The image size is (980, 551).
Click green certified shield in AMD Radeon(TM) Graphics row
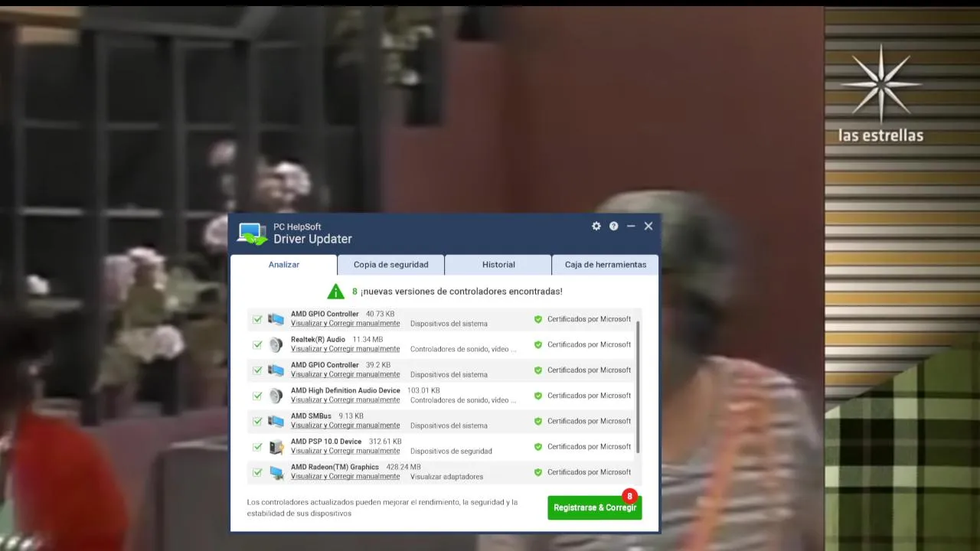click(x=538, y=472)
